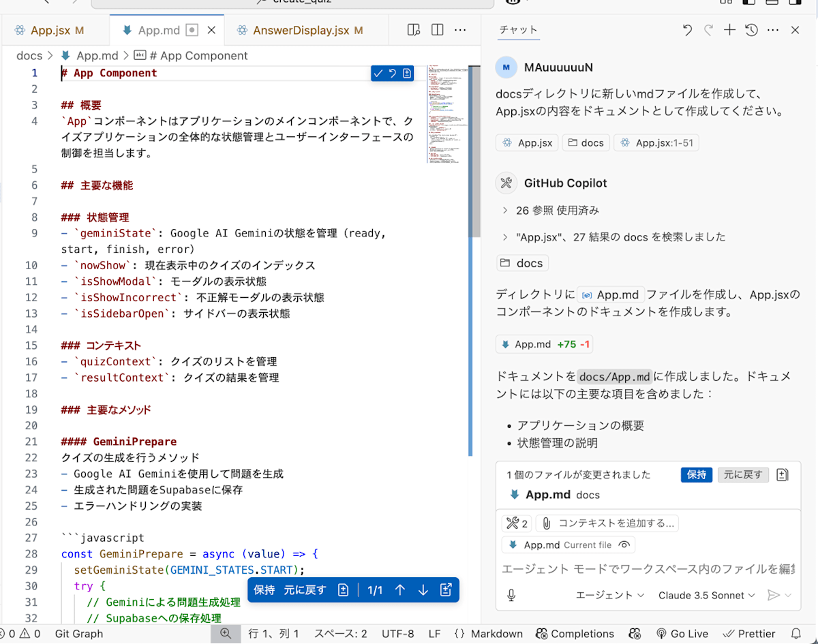Expand 26 参照 使用済み section

pyautogui.click(x=551, y=211)
